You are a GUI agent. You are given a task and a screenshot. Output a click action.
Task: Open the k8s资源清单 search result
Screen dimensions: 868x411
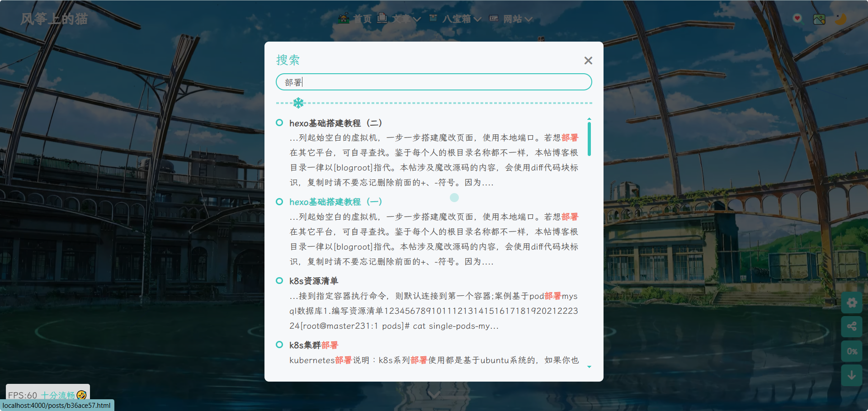[x=313, y=281]
